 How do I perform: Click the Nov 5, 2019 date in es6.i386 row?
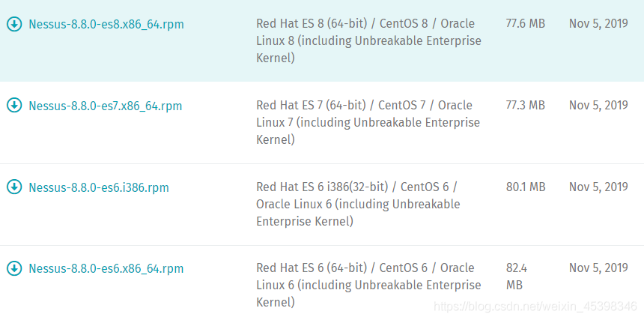(x=598, y=187)
